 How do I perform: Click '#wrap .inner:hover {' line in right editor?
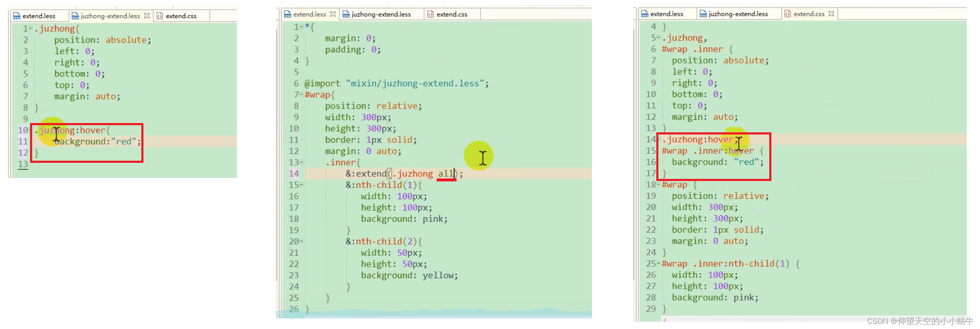coord(713,151)
